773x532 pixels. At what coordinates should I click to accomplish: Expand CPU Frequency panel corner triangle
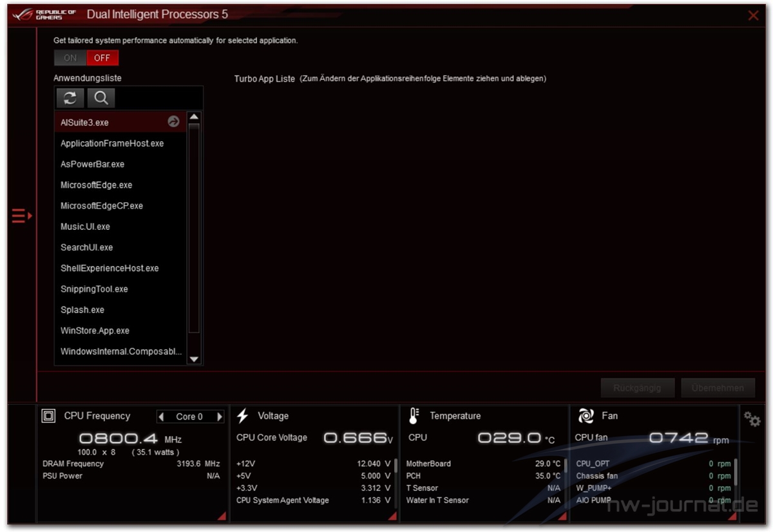pos(222,515)
